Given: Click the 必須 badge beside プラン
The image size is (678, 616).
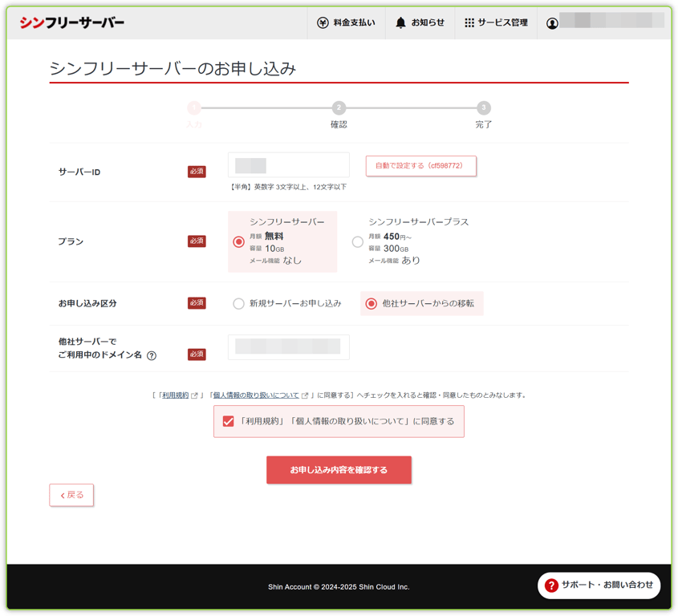Looking at the screenshot, I should tap(197, 241).
